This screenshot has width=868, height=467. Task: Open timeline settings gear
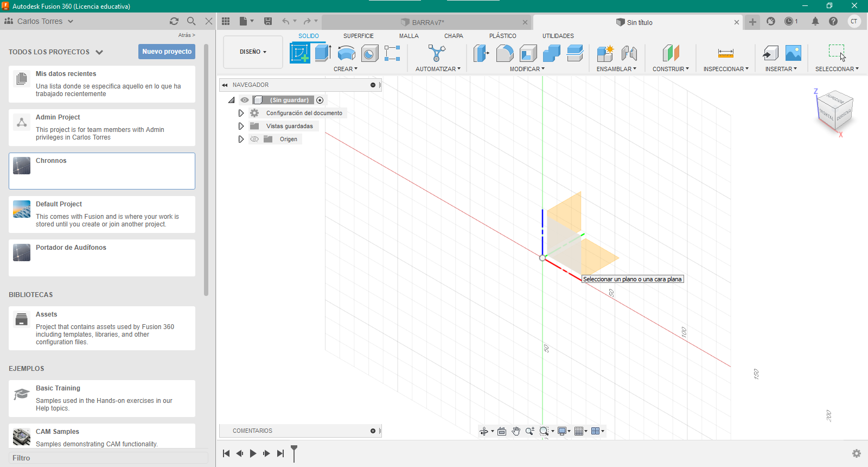click(x=857, y=453)
